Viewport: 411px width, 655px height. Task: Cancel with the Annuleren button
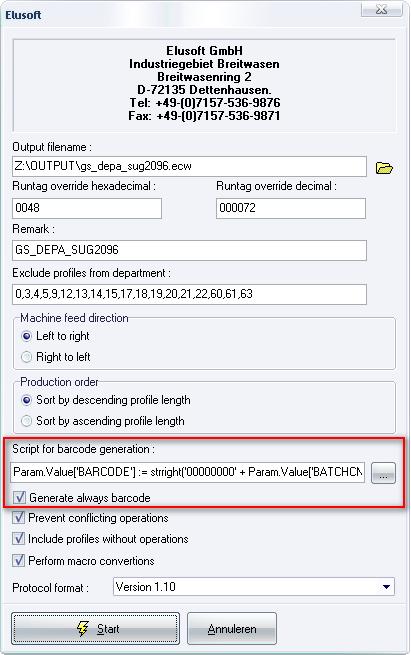[x=232, y=628]
